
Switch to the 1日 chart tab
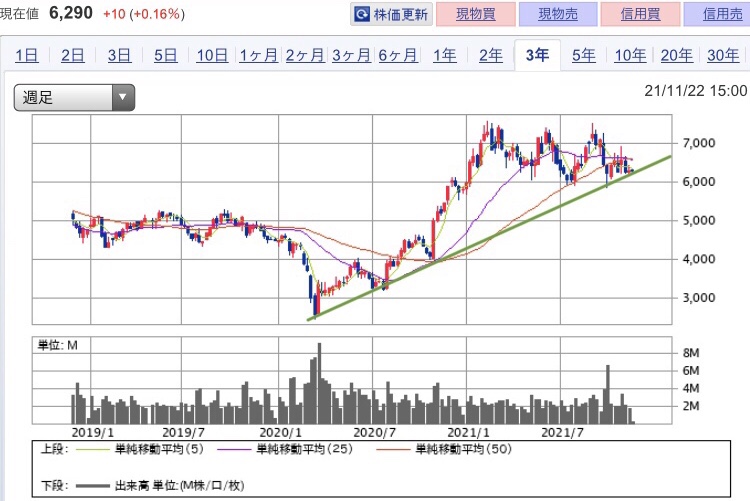coord(26,56)
